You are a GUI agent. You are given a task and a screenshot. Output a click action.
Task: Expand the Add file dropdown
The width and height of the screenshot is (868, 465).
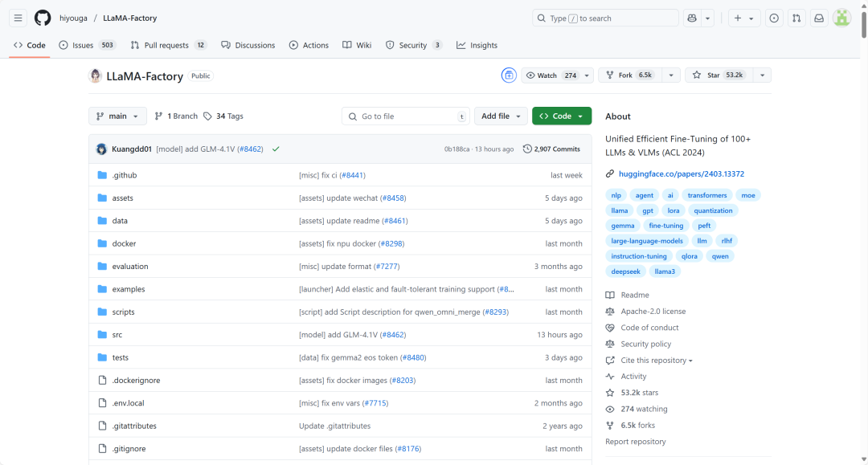click(x=501, y=116)
